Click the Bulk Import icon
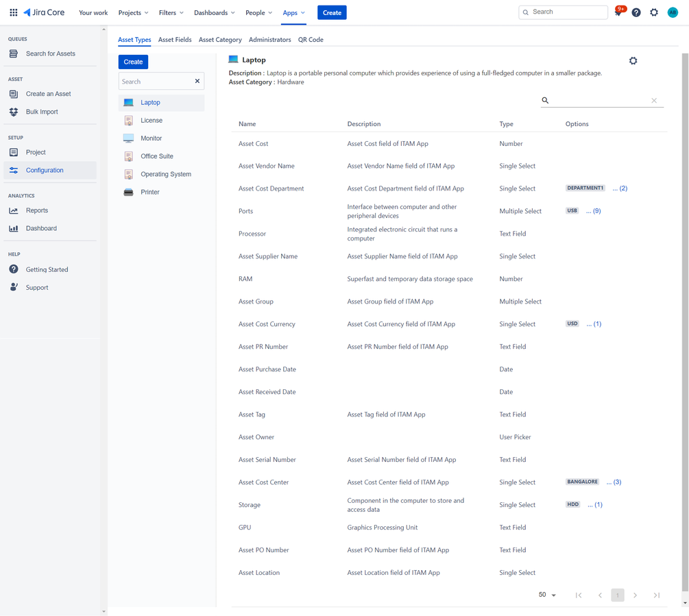689x616 pixels. point(14,112)
